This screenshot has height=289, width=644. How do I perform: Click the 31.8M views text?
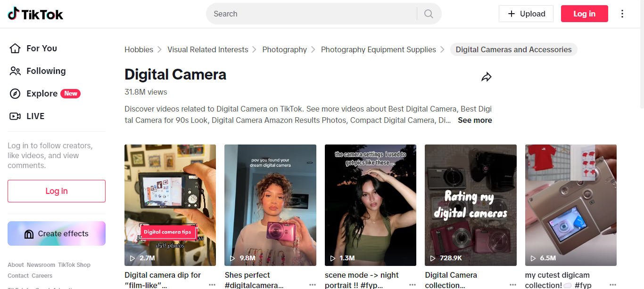(146, 92)
